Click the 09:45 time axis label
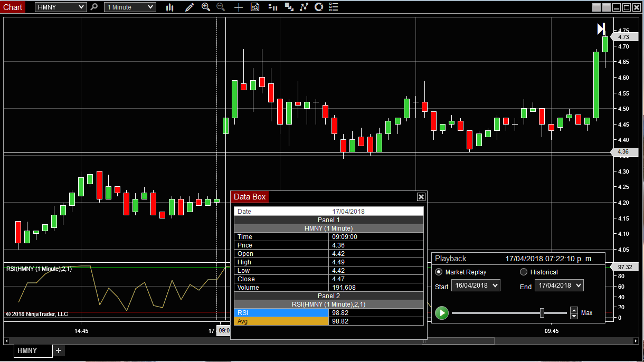The image size is (644, 362). 551,331
